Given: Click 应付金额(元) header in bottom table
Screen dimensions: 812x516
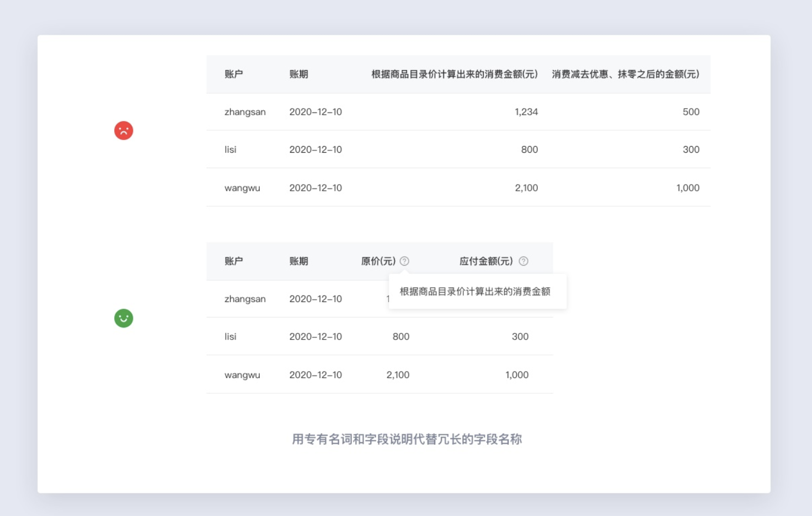Looking at the screenshot, I should pyautogui.click(x=486, y=261).
